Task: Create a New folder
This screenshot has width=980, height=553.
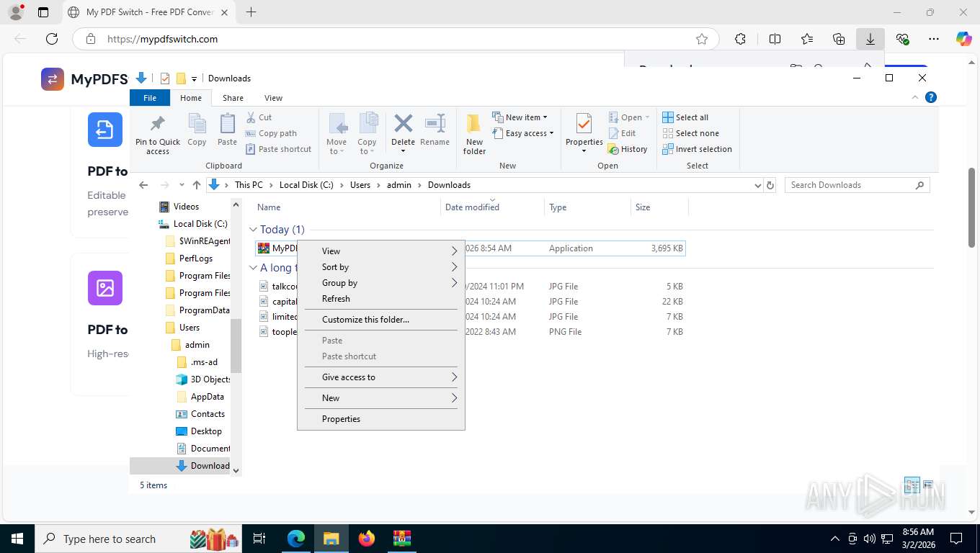Action: tap(474, 135)
